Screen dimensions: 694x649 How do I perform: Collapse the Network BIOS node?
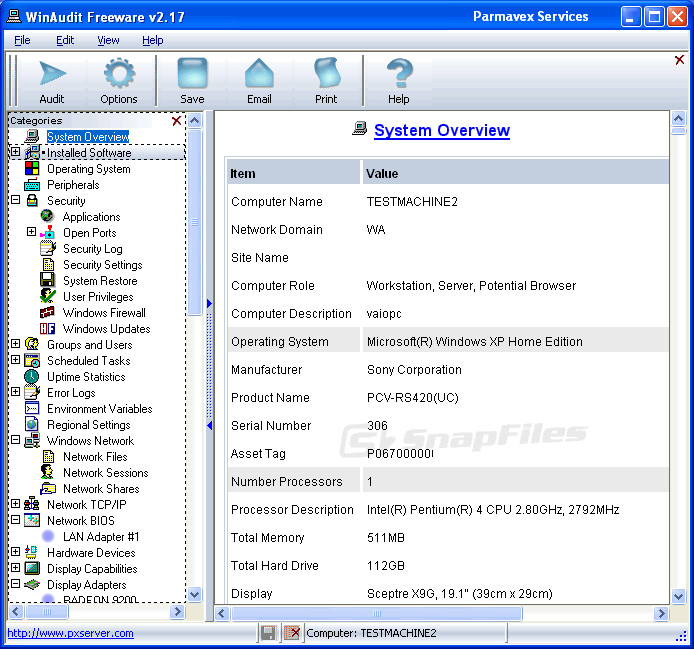click(15, 519)
